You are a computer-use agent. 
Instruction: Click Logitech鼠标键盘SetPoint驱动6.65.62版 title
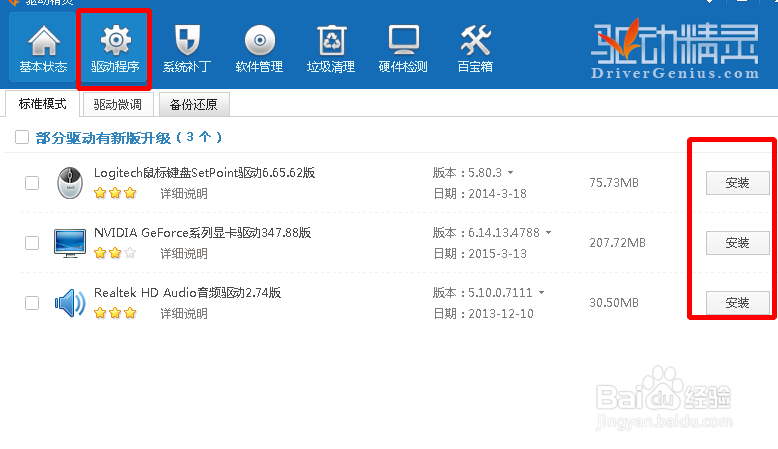[x=204, y=173]
